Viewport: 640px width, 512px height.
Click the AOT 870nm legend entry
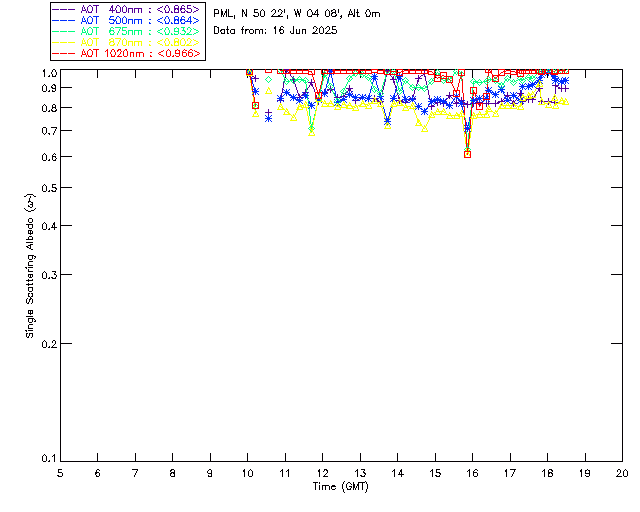tap(126, 42)
